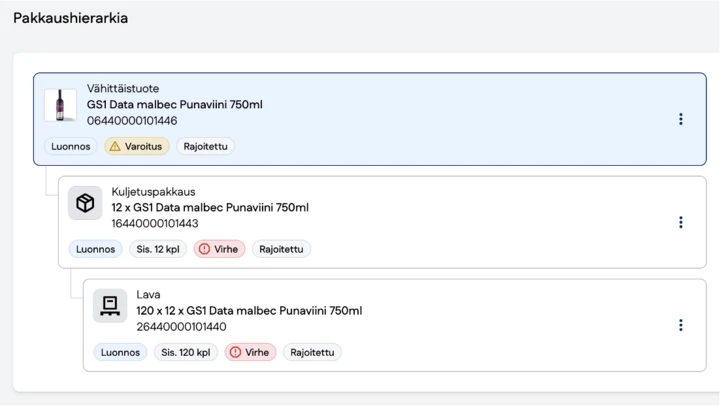Click the Lava label
The height and width of the screenshot is (406, 720).
[x=148, y=294]
